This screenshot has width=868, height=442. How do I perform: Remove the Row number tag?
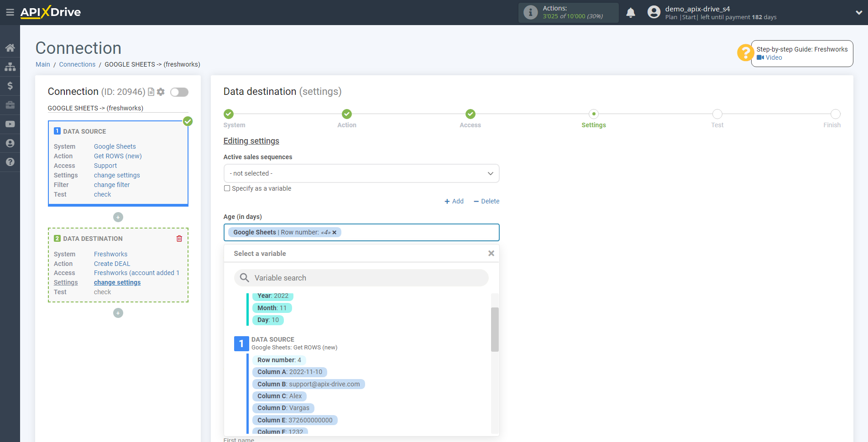pyautogui.click(x=335, y=233)
